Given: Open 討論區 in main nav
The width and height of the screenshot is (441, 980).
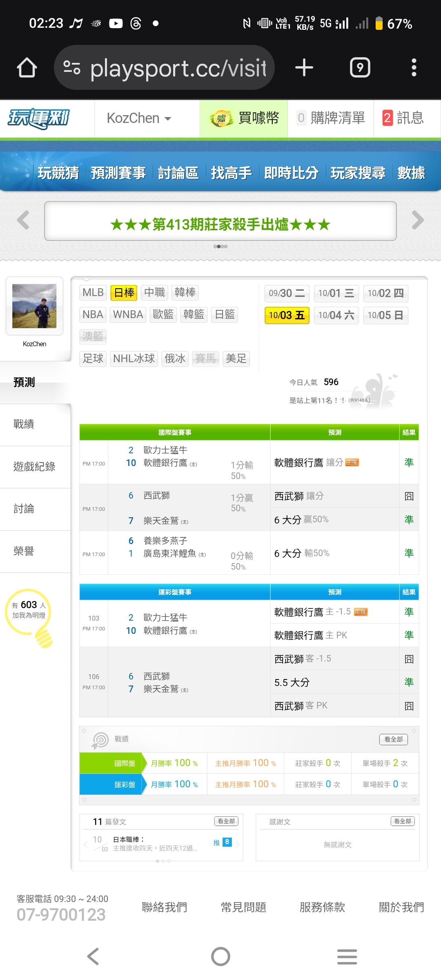Looking at the screenshot, I should (x=178, y=173).
